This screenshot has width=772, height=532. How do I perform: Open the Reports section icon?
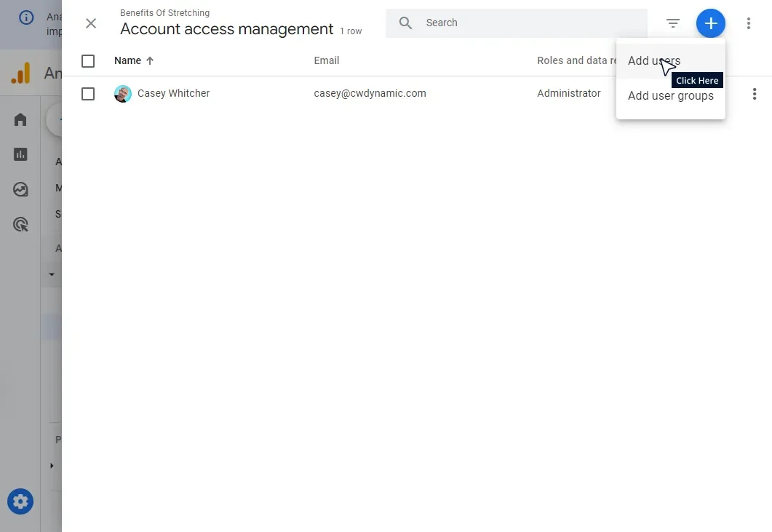pyautogui.click(x=20, y=154)
